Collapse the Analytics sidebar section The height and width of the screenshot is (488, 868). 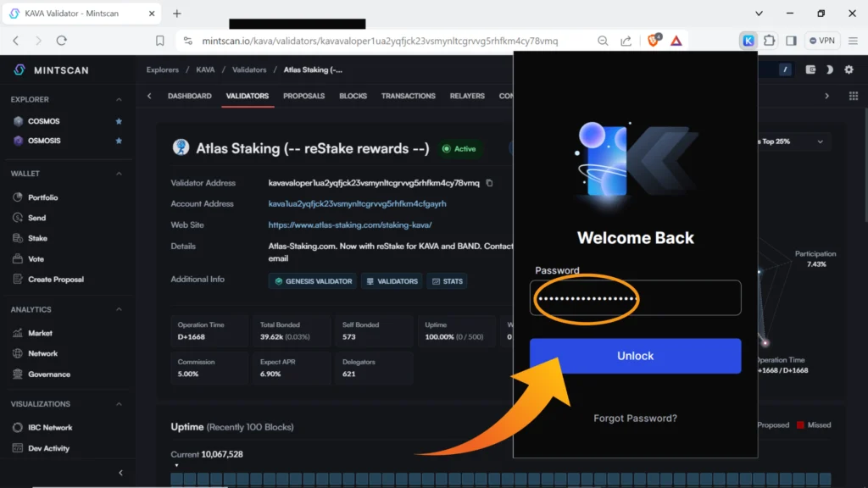tap(119, 309)
